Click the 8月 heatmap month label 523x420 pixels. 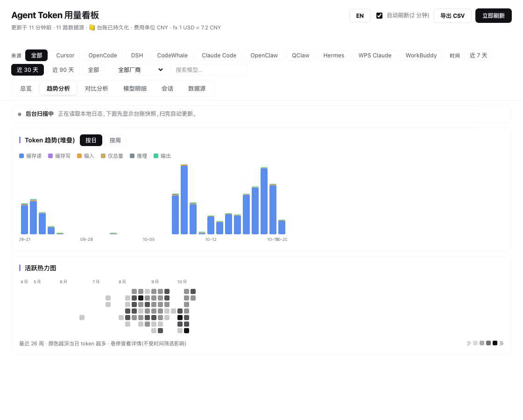[122, 282]
